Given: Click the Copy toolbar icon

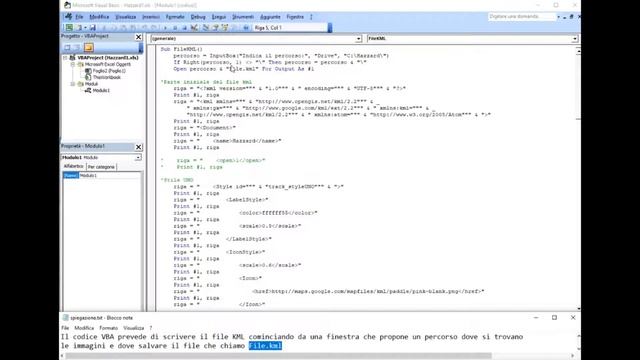Looking at the screenshot, I should pos(114,28).
